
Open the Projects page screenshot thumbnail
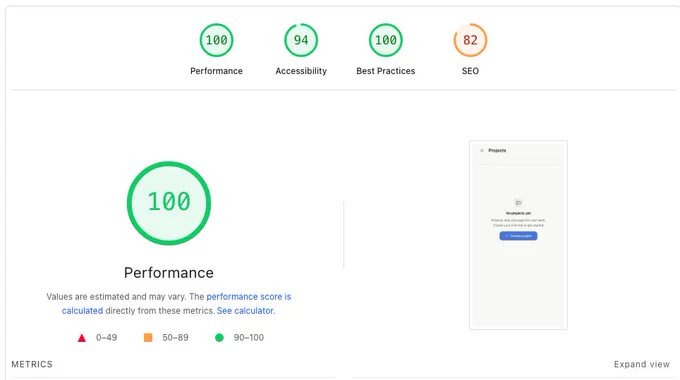coord(518,235)
